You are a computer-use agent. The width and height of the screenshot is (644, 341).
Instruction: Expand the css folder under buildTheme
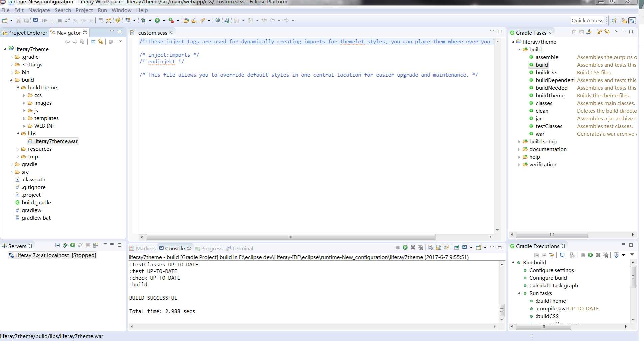click(24, 95)
